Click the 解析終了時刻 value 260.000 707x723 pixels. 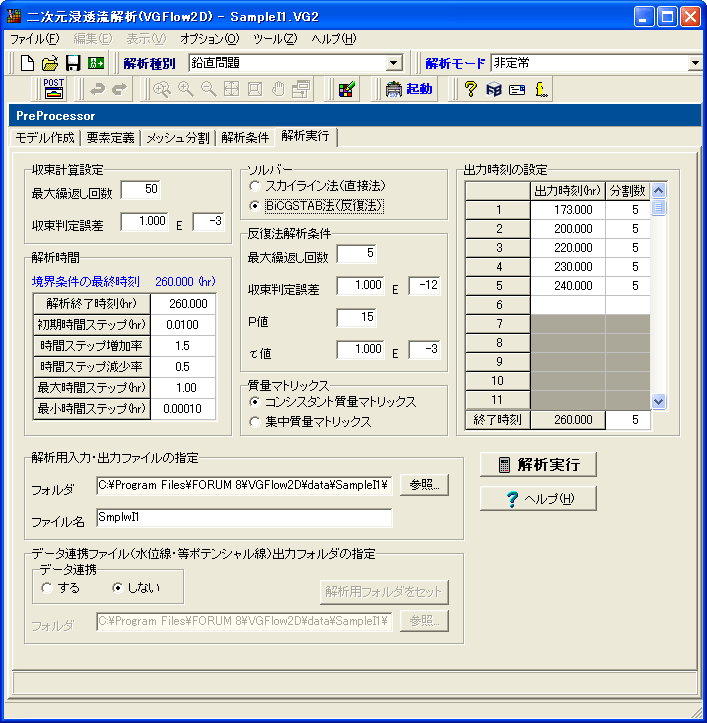(x=183, y=304)
